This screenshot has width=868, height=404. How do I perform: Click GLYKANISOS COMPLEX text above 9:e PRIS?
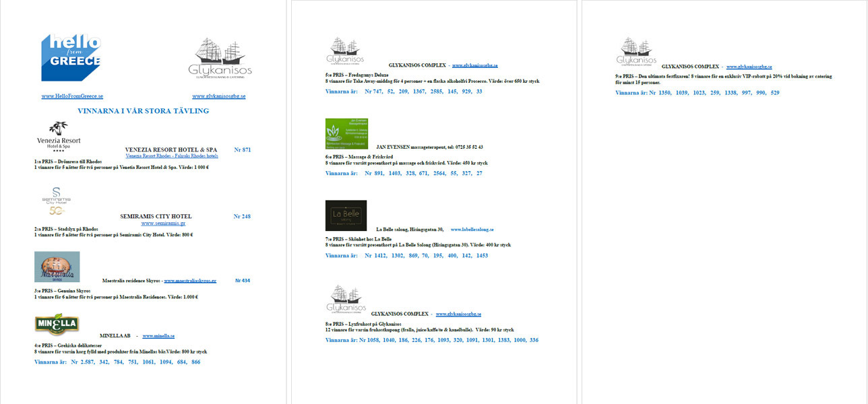click(691, 67)
